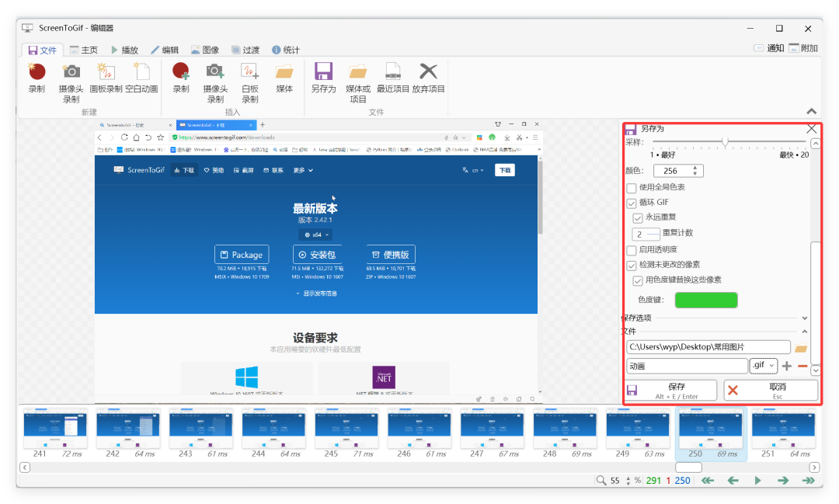Switch to the File (文件) ribbon tab
839x504 pixels.
pyautogui.click(x=42, y=50)
